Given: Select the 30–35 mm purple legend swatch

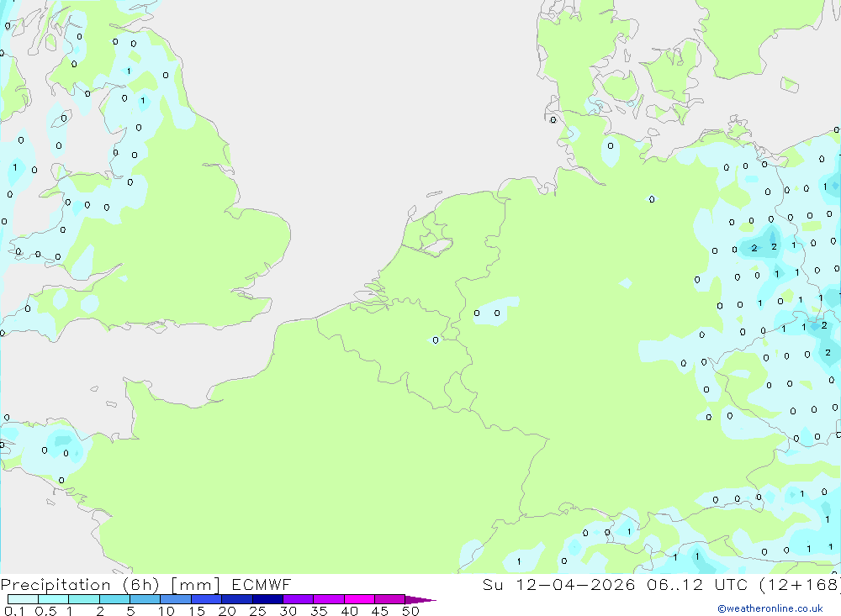Looking at the screenshot, I should pyautogui.click(x=299, y=599).
